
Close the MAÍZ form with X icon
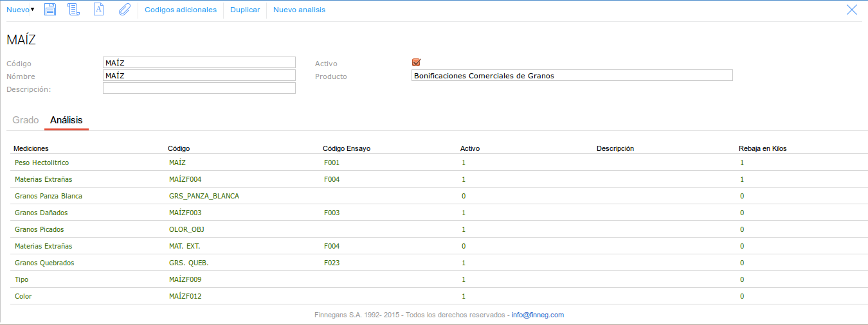[x=852, y=10]
